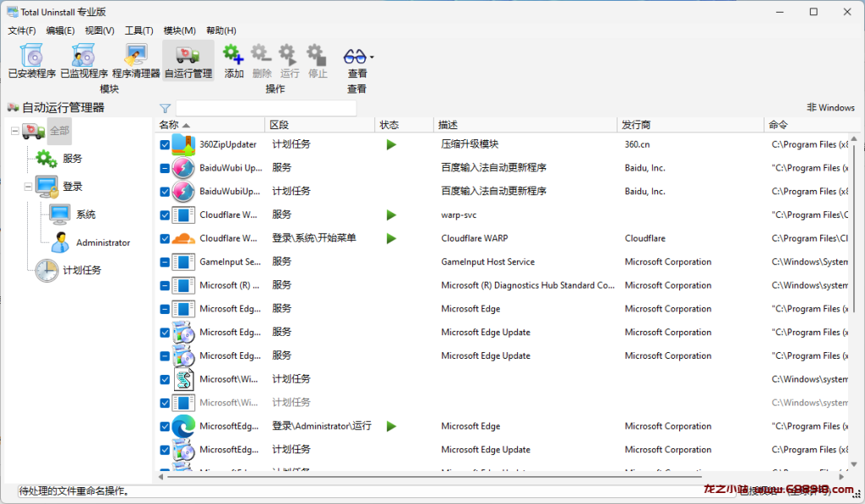The image size is (865, 504).
Task: Click the MicrosoftEdg... Edge browser logo icon
Action: [183, 426]
